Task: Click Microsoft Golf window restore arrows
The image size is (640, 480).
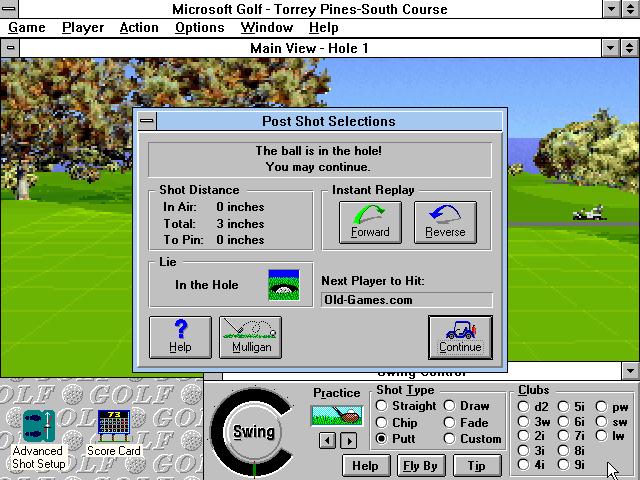Action: point(631,9)
